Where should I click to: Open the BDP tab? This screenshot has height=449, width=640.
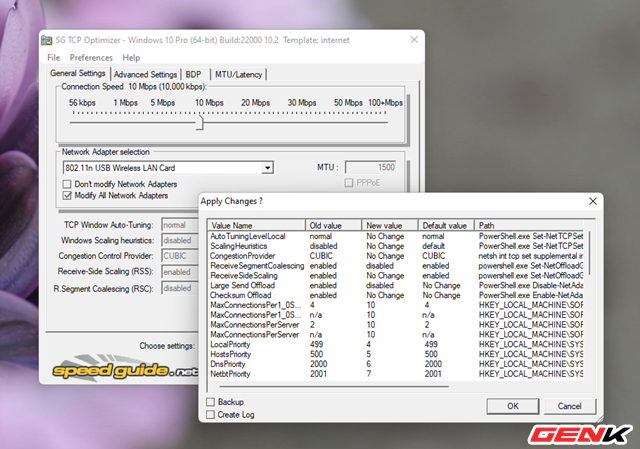pos(193,74)
